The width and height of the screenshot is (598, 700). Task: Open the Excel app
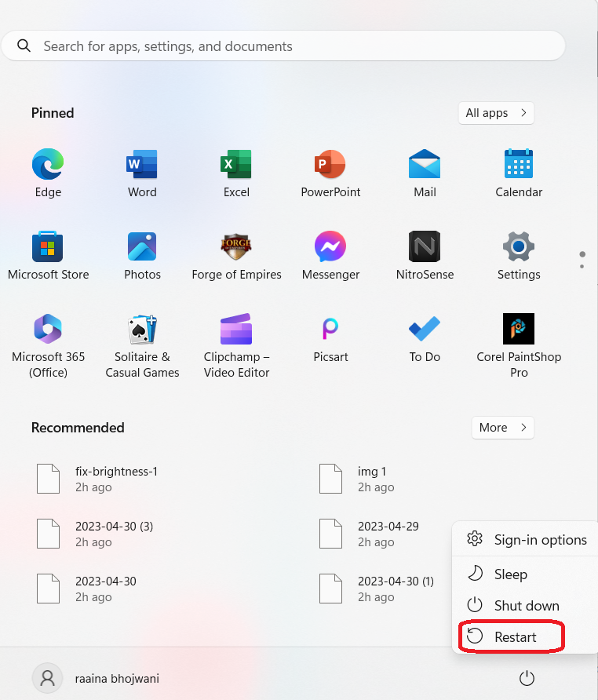click(x=236, y=173)
